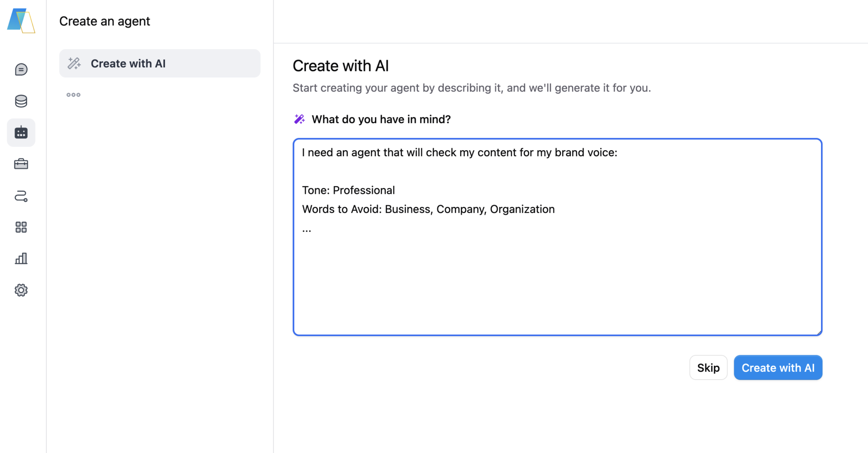Open the settings gear

(x=21, y=290)
